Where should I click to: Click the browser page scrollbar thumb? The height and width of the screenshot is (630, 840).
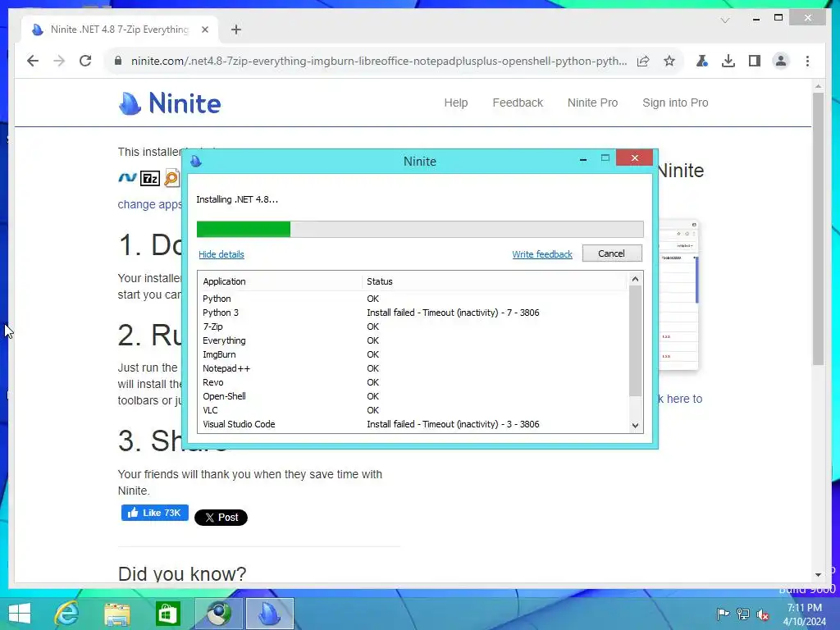tap(818, 229)
